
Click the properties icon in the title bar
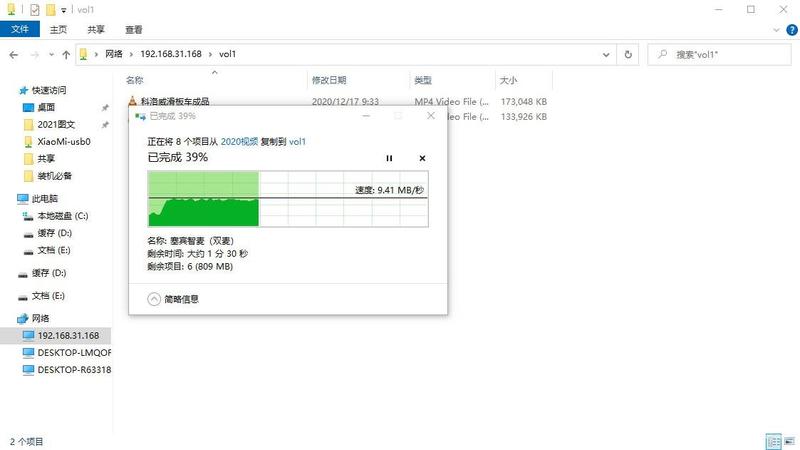pyautogui.click(x=35, y=10)
